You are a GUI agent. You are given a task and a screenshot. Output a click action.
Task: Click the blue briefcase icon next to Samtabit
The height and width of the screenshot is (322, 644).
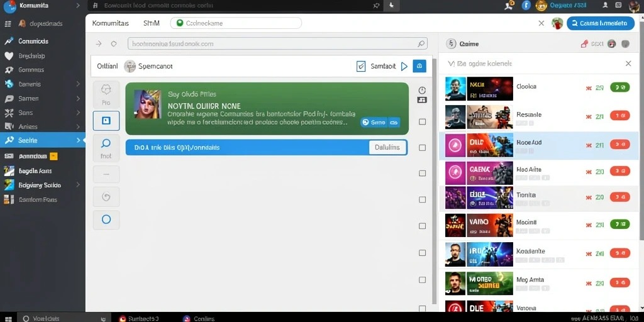pyautogui.click(x=419, y=66)
